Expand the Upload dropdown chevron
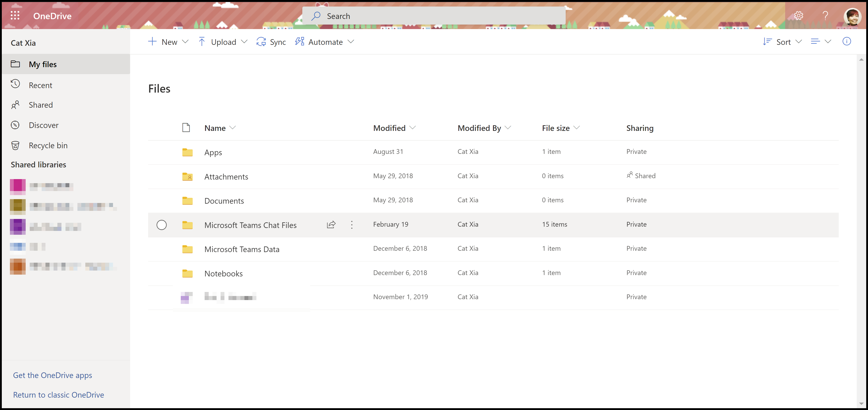Viewport: 868px width, 410px height. (244, 41)
